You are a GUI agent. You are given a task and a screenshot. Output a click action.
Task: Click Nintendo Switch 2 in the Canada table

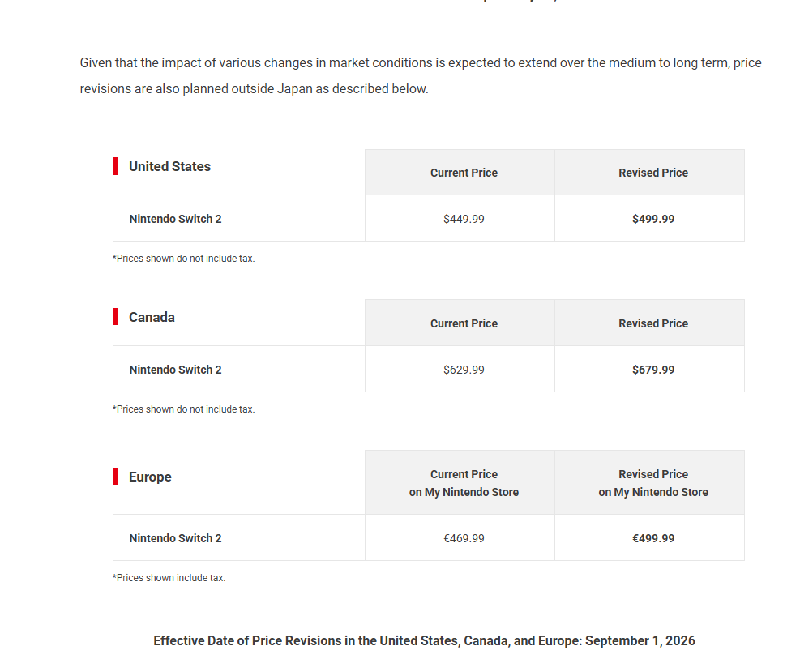[175, 370]
